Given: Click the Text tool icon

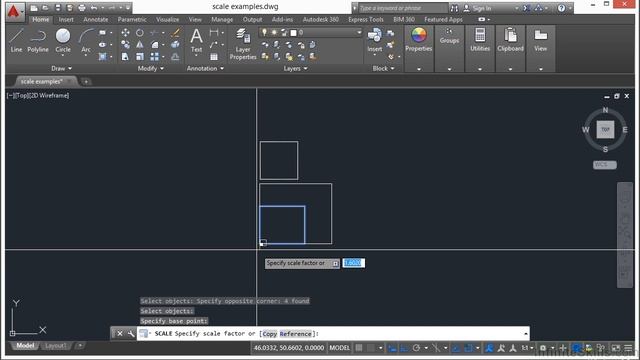Looking at the screenshot, I should click(196, 40).
